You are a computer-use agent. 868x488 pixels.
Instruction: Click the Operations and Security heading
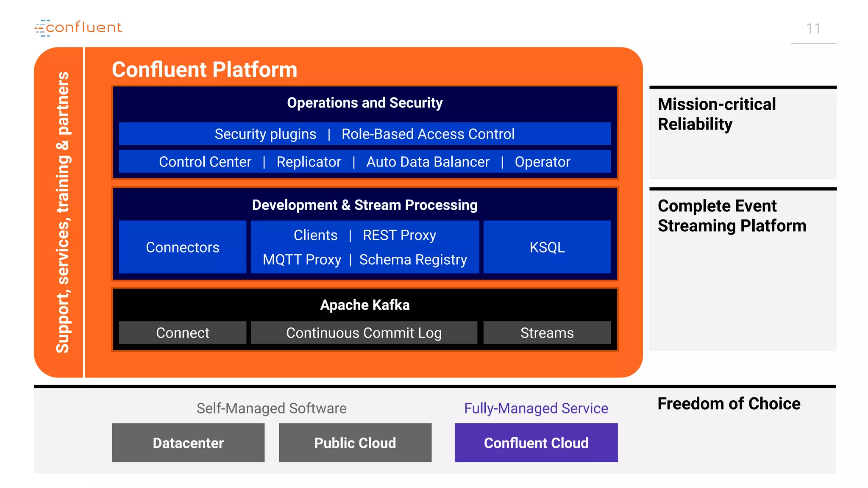(x=364, y=103)
